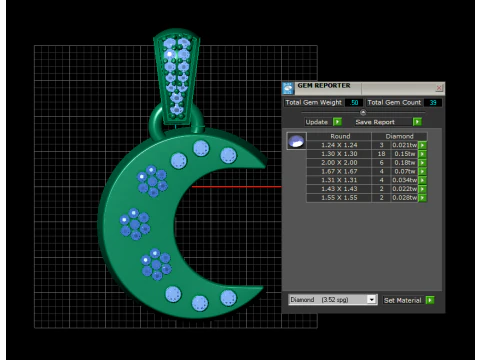
Task: Click green arrow for 1.67 X 1.67 row
Action: point(422,171)
